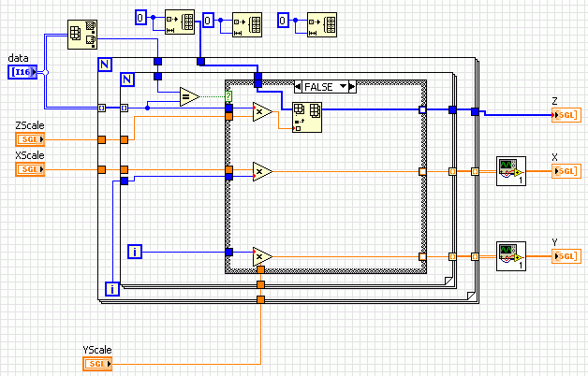Go to next case with right arrow
588x376 pixels.
[x=352, y=87]
